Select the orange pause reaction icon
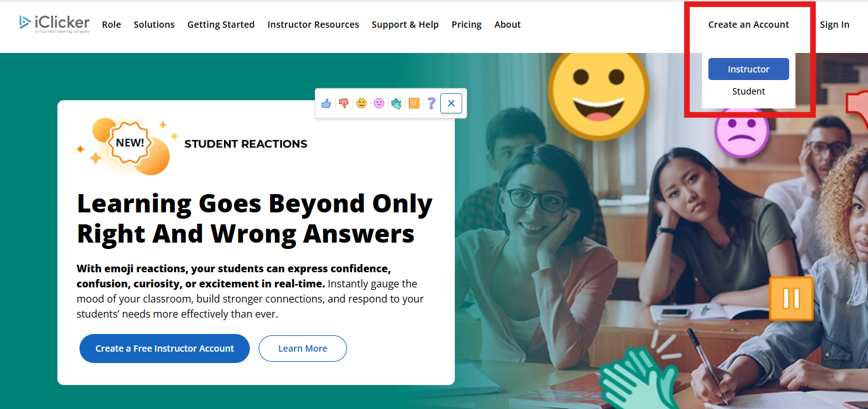 click(x=414, y=103)
